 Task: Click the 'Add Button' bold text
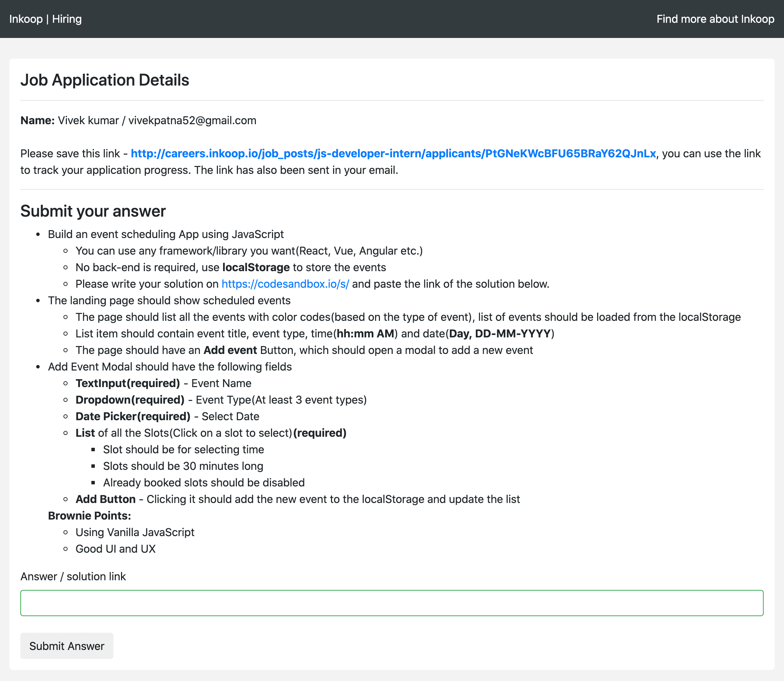click(105, 499)
